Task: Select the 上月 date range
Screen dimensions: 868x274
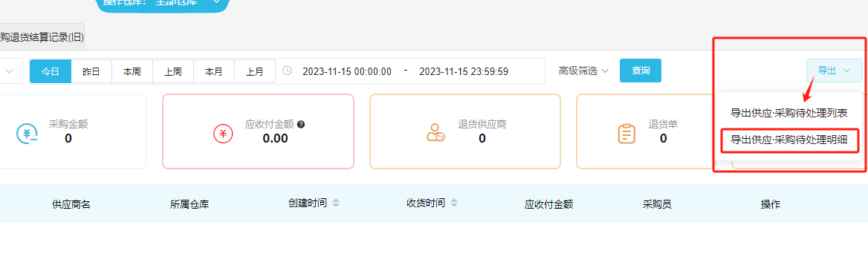Action: point(255,71)
